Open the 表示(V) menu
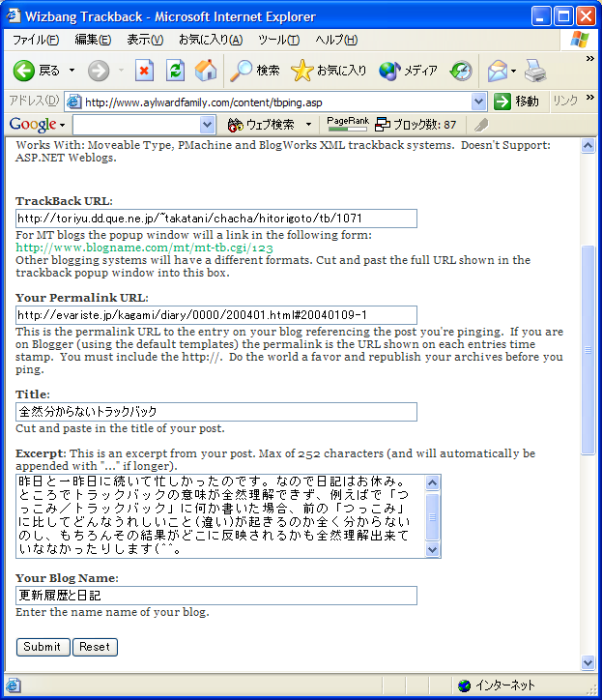Image resolution: width=602 pixels, height=700 pixels. click(x=145, y=41)
